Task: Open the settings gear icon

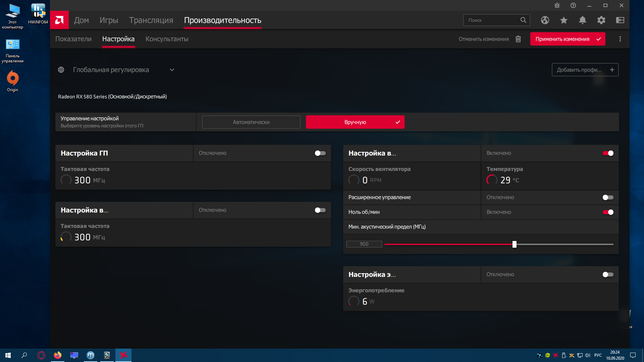Action: pyautogui.click(x=601, y=20)
